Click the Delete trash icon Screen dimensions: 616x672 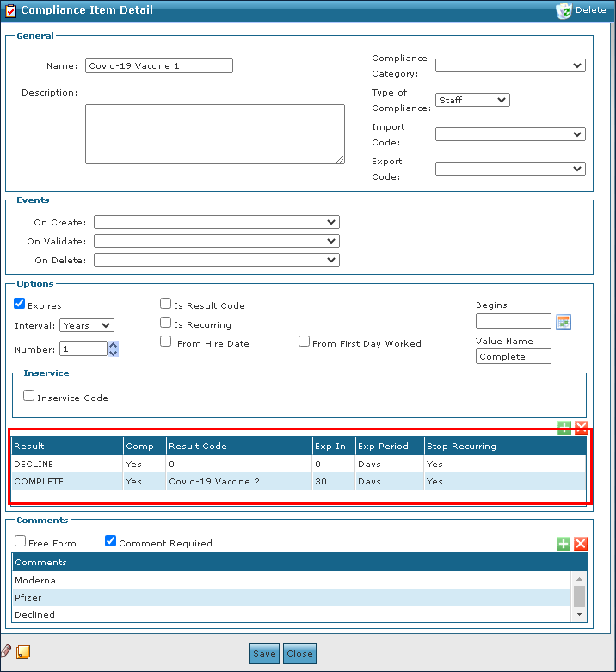click(x=564, y=10)
